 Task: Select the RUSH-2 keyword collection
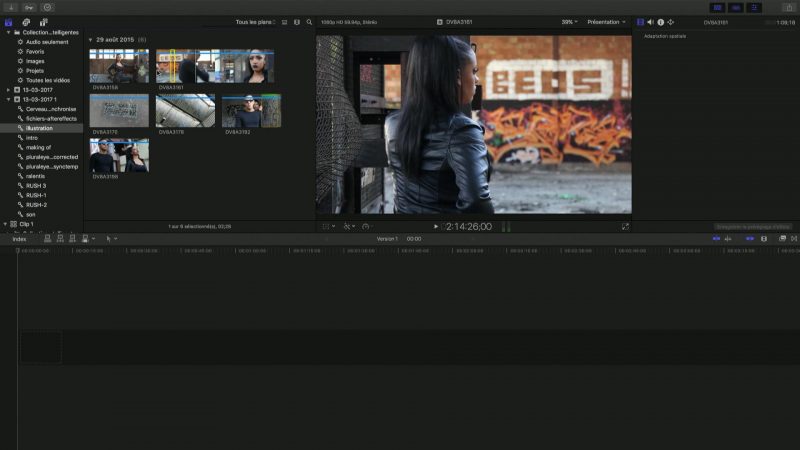[x=36, y=205]
